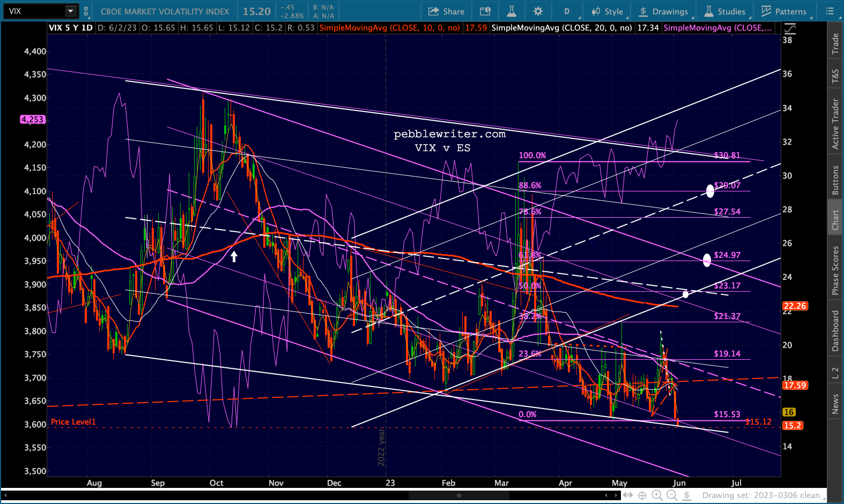Toggle the axis scale curve icon
844x504 pixels.
(x=789, y=28)
